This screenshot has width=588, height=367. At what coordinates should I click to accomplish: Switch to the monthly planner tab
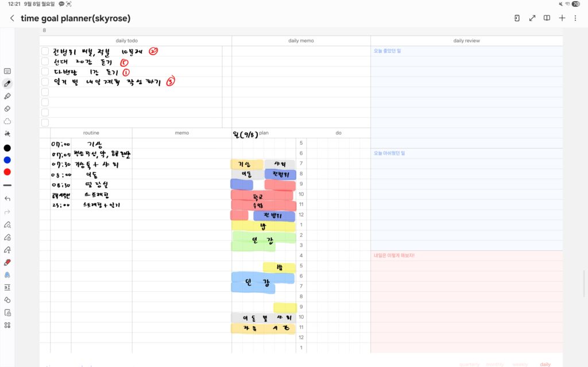495,364
